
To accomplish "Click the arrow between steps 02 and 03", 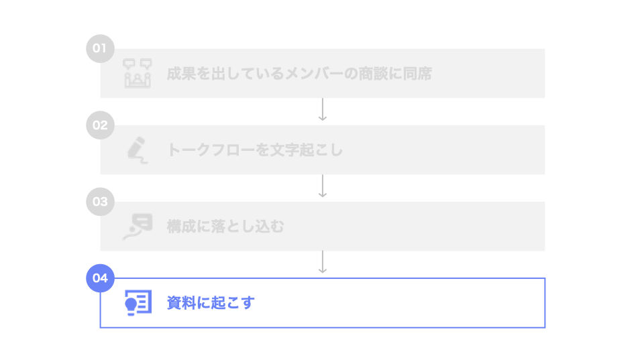I will click(323, 186).
